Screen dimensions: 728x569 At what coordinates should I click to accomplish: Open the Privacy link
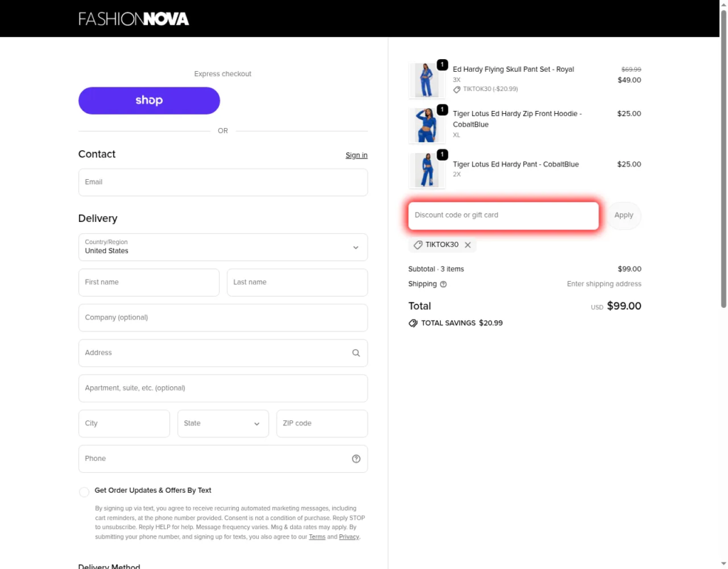(x=348, y=537)
